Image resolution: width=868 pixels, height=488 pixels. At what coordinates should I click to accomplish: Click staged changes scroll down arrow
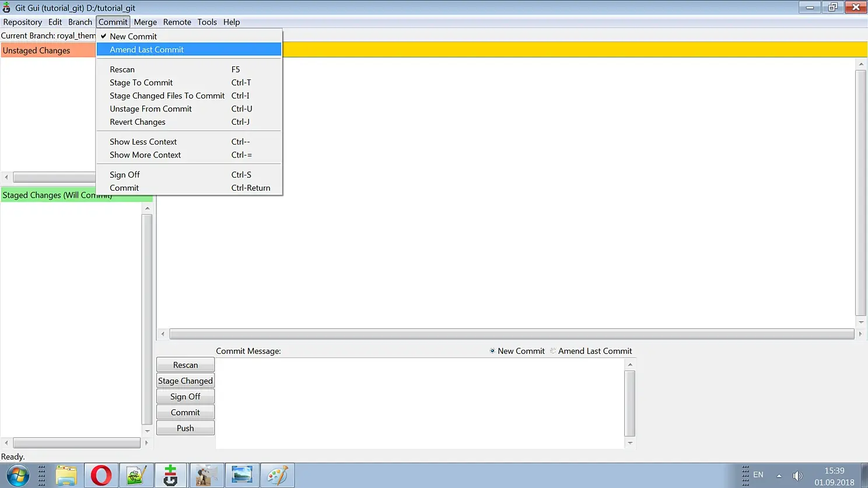coord(147,431)
